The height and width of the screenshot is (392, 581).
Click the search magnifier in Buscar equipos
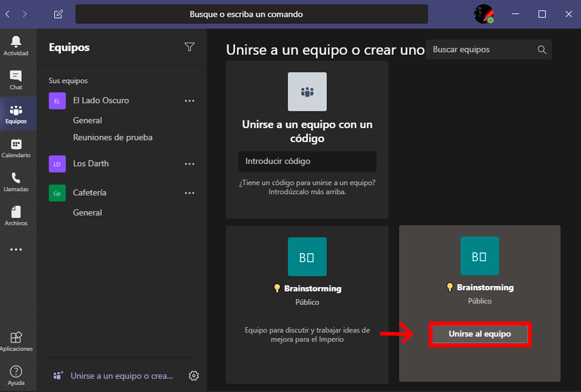pyautogui.click(x=541, y=49)
